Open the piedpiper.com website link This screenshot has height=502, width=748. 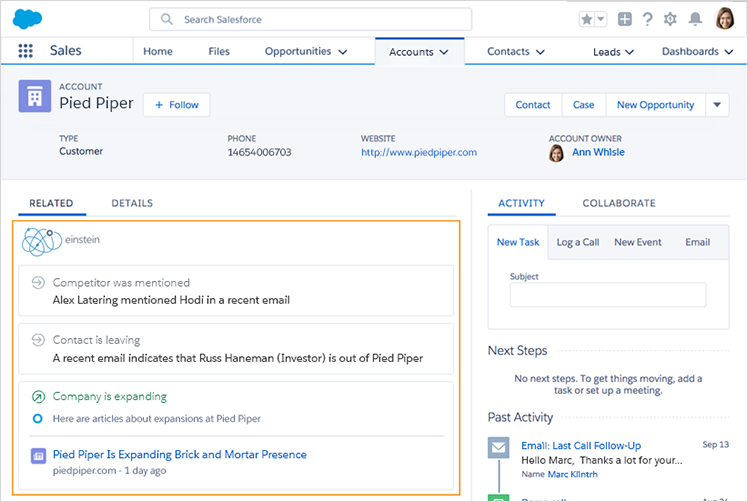[419, 152]
